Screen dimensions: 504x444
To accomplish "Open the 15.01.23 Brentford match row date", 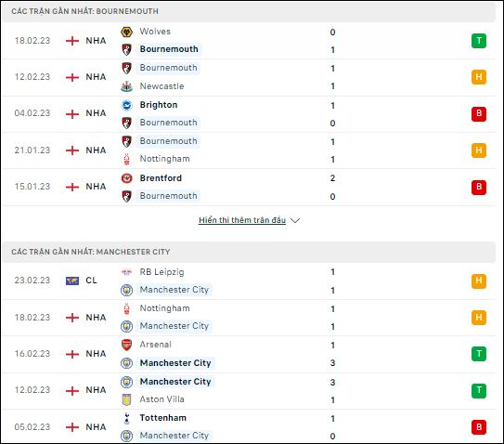I will coord(32,187).
